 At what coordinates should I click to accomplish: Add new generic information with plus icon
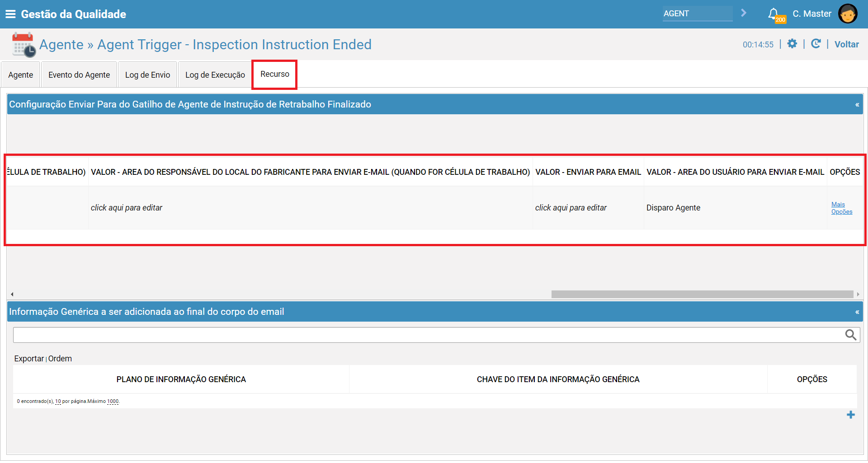tap(851, 415)
